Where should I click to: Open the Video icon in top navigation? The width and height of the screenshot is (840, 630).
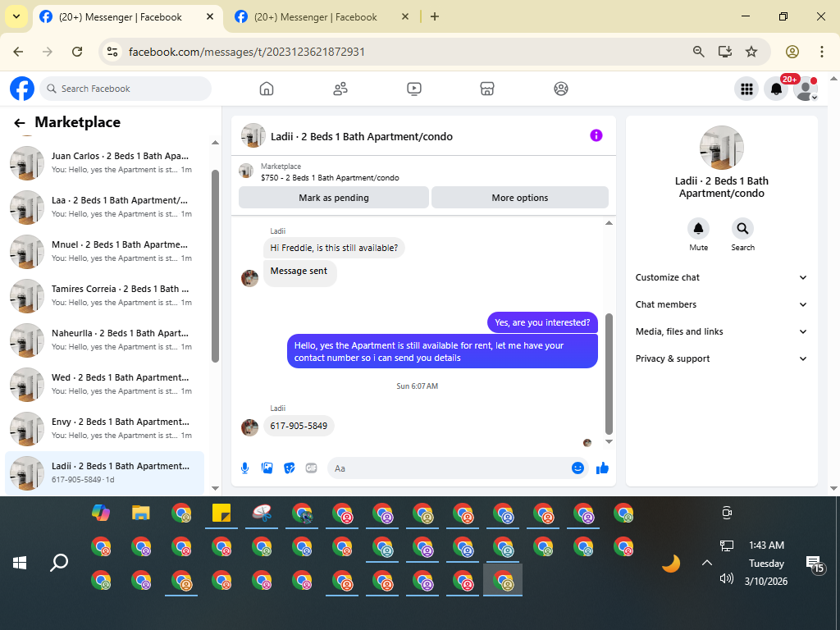tap(414, 89)
